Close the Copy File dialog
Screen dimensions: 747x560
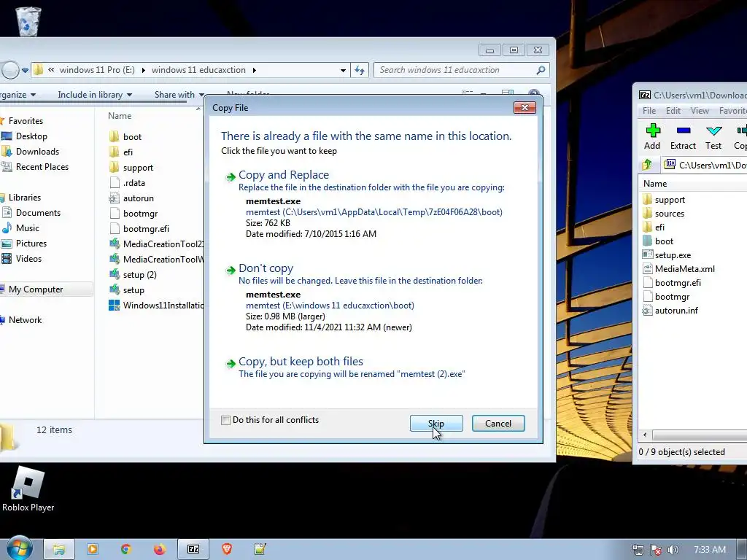525,108
